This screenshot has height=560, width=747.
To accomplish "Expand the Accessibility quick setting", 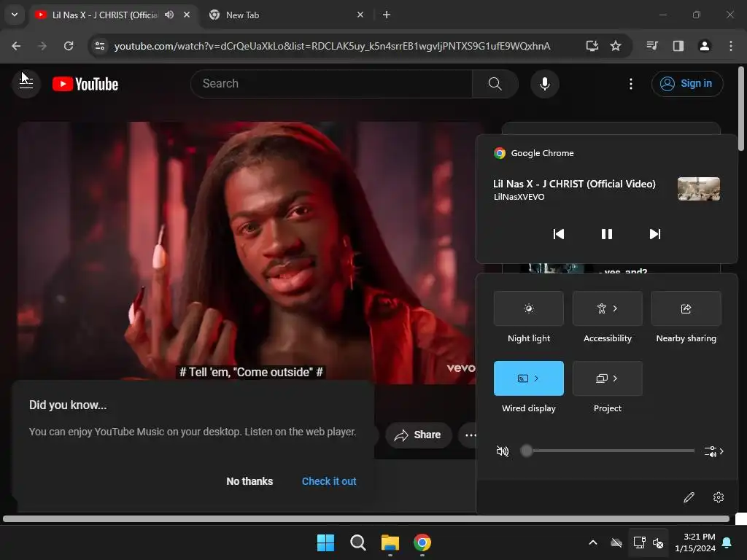I will point(608,308).
